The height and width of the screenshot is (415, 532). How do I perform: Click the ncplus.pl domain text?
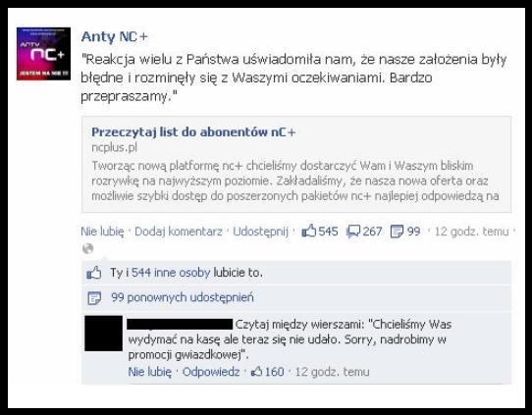coord(114,148)
